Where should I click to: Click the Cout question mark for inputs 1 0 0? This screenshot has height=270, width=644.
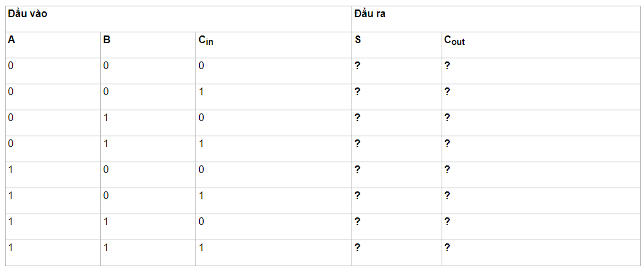click(447, 169)
